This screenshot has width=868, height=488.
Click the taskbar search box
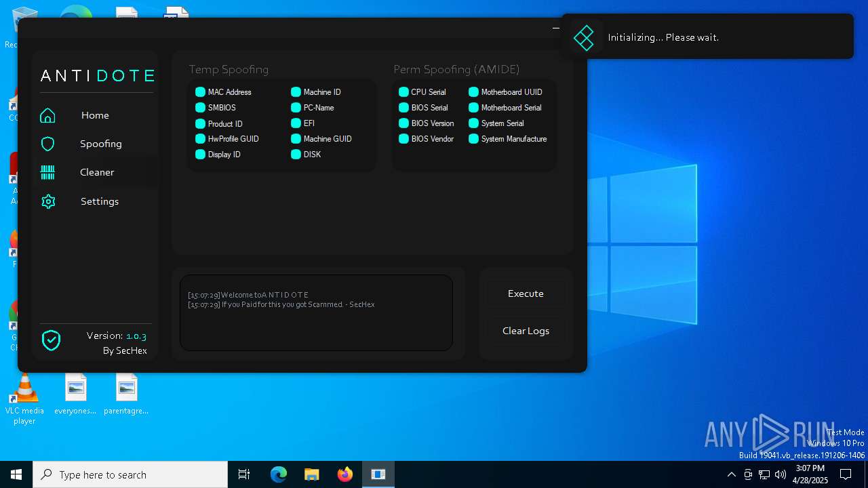[130, 474]
